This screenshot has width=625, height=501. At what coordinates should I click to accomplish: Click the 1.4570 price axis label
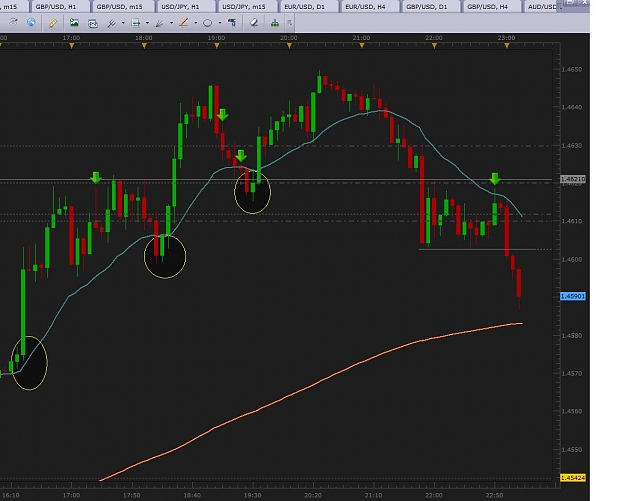tap(571, 373)
